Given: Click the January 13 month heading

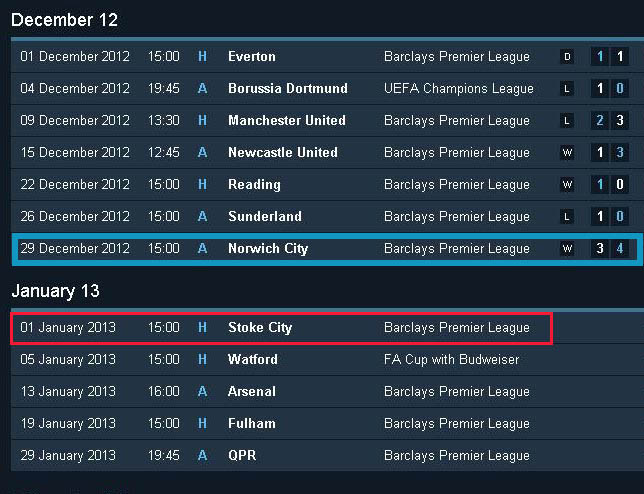Looking at the screenshot, I should pyautogui.click(x=55, y=291).
